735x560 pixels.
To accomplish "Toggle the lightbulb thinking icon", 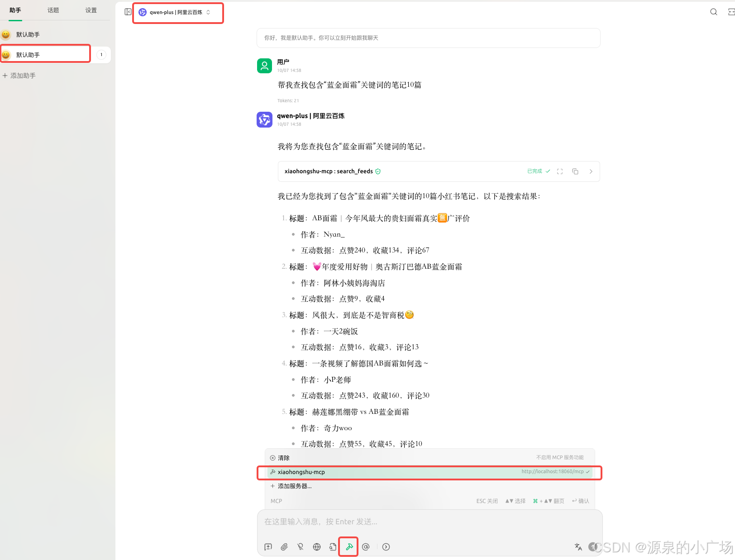I will point(301,547).
